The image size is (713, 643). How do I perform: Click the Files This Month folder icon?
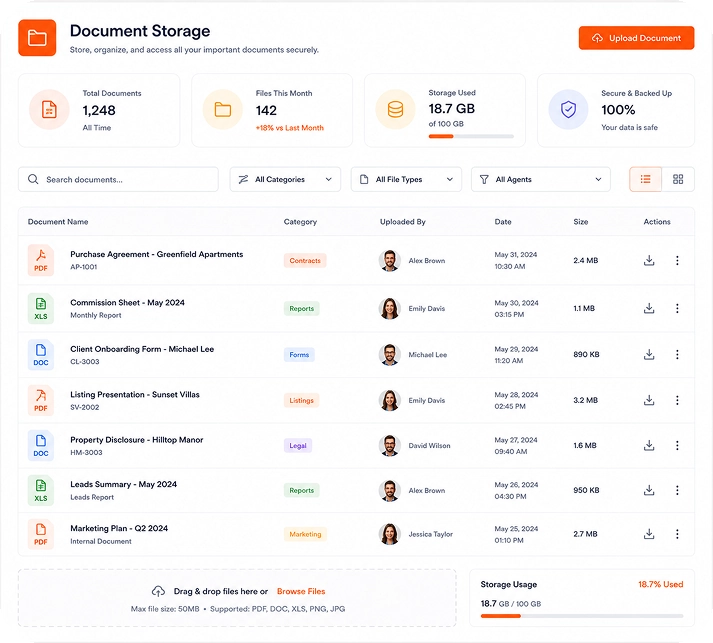click(222, 110)
